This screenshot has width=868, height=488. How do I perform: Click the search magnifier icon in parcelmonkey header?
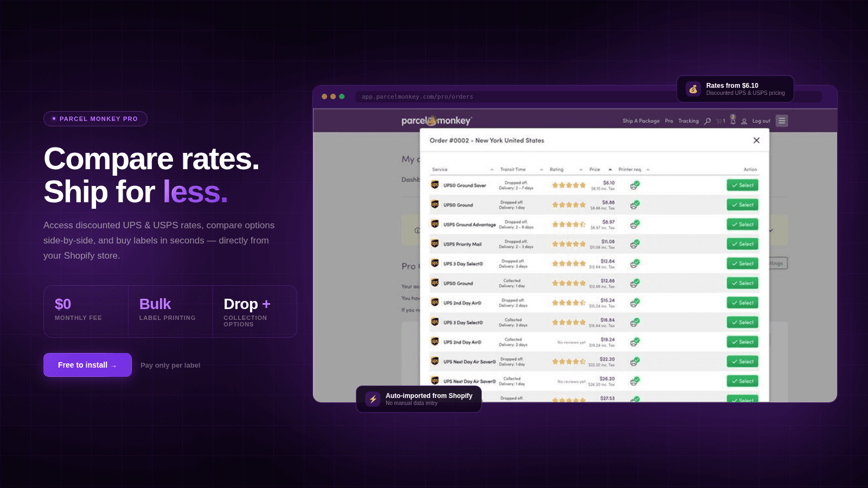click(x=707, y=121)
